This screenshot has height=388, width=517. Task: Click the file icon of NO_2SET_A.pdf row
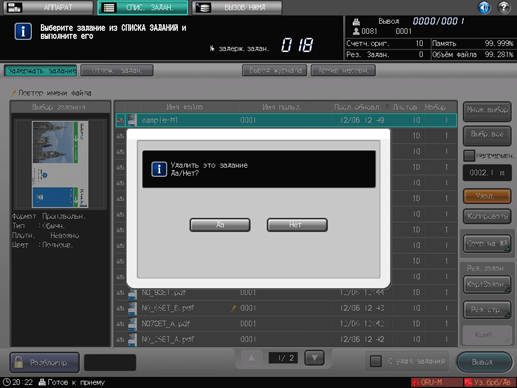[x=132, y=339]
